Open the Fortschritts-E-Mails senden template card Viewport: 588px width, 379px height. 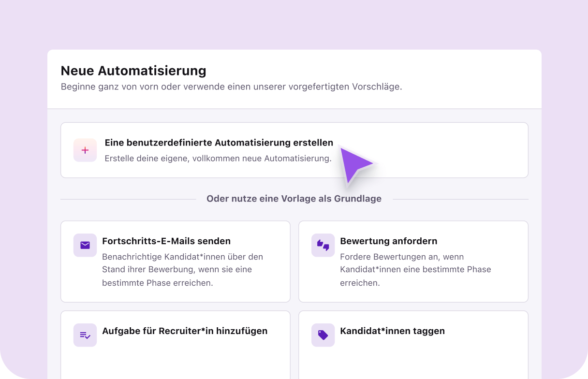click(x=175, y=261)
